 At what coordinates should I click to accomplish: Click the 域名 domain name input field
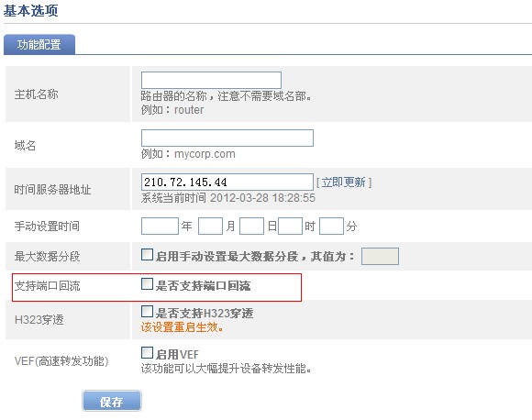[227, 138]
